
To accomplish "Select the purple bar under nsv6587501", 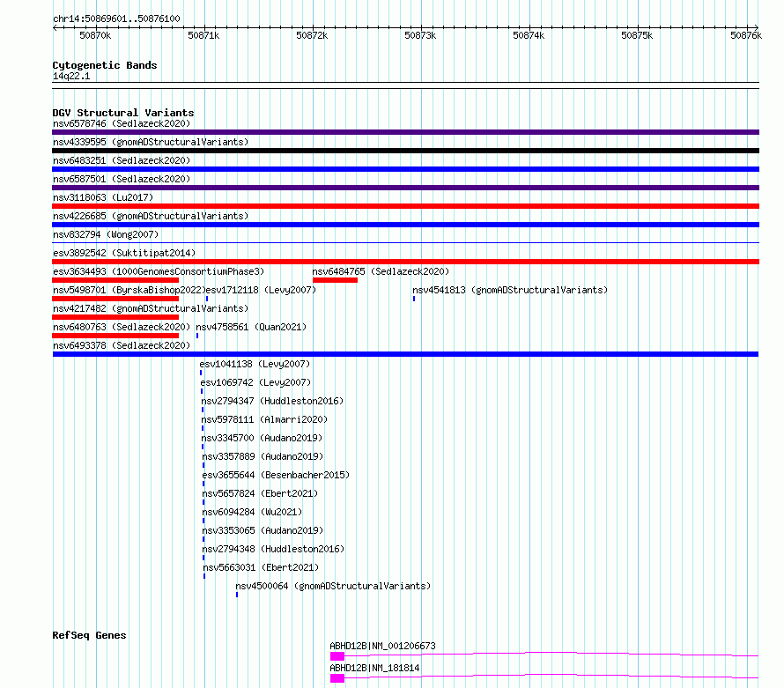I will [405, 188].
